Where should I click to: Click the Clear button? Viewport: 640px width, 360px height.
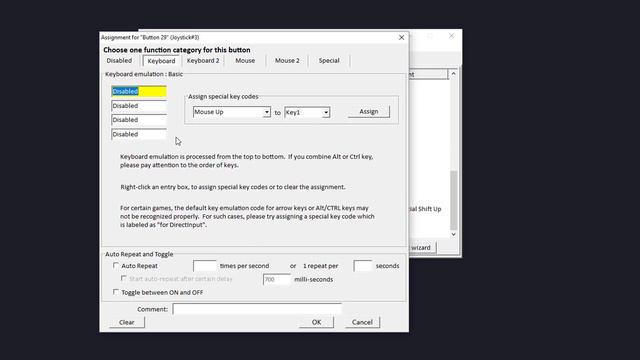127,322
